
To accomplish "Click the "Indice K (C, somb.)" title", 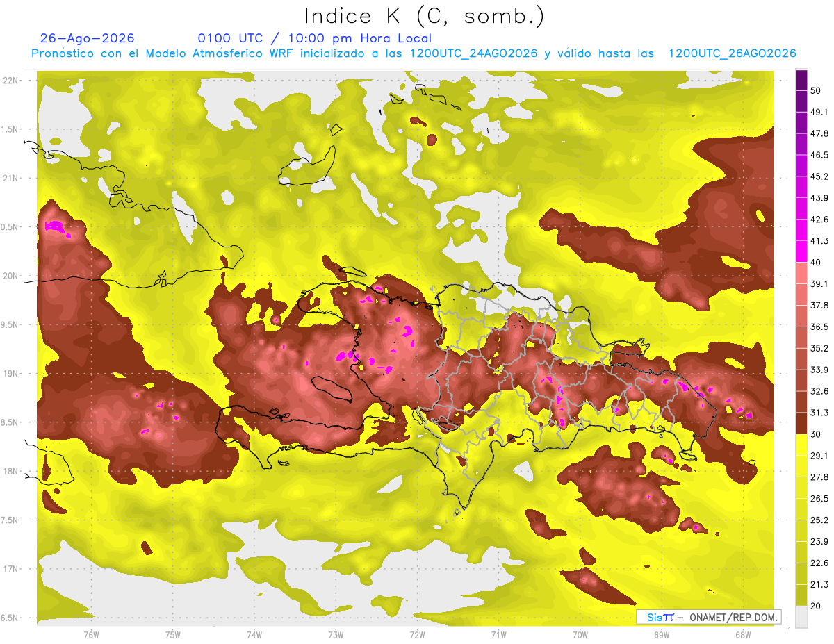I will [x=425, y=15].
